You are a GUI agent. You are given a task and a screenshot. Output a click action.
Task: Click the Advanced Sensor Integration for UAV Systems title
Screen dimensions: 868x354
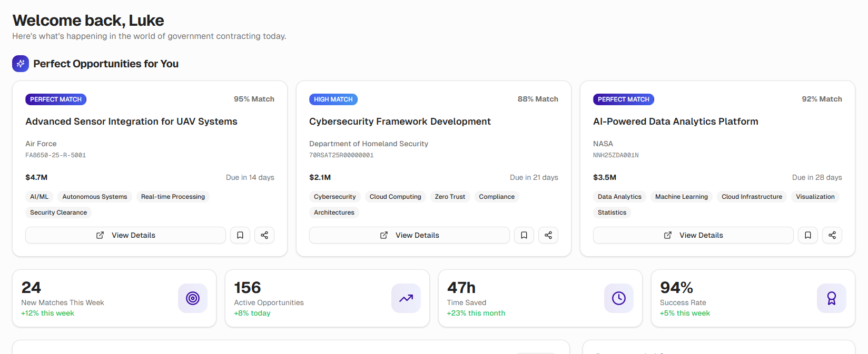pos(131,122)
